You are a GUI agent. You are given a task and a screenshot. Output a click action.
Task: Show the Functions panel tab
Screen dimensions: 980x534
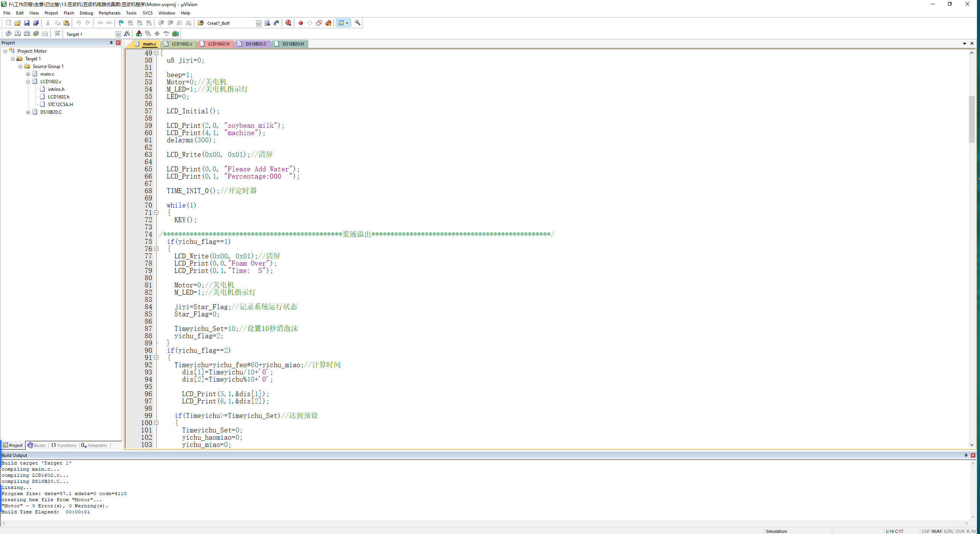pyautogui.click(x=64, y=445)
